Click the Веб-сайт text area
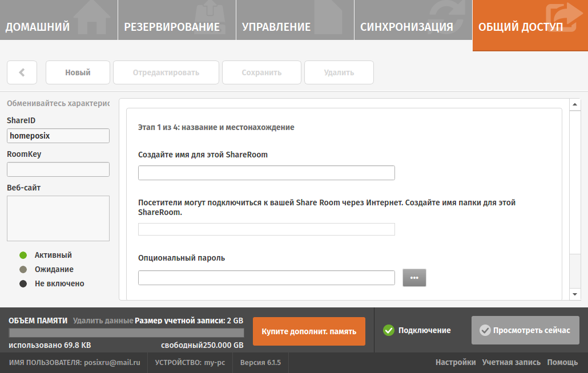This screenshot has width=588, height=373. [58, 218]
